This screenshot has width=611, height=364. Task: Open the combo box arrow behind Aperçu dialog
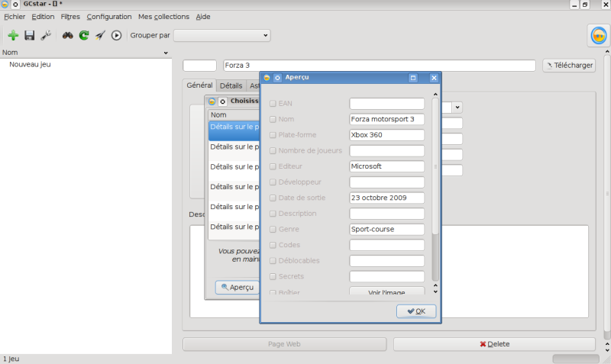point(457,107)
